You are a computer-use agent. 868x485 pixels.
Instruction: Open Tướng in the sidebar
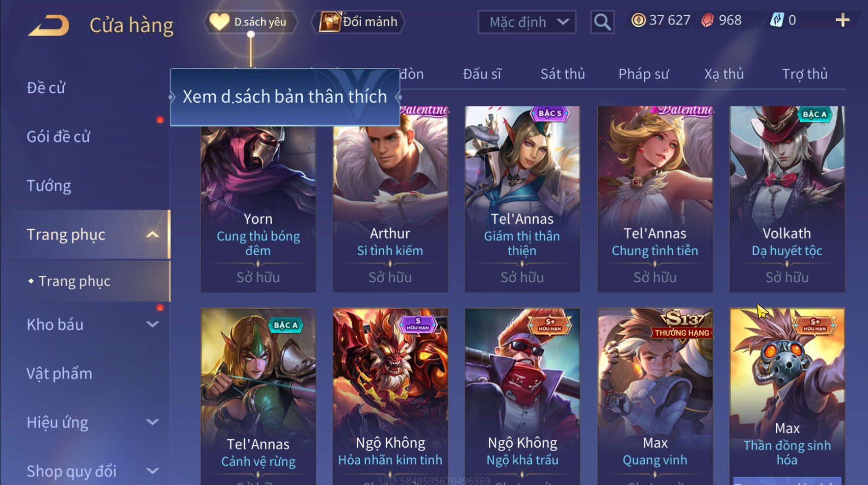[x=49, y=186]
